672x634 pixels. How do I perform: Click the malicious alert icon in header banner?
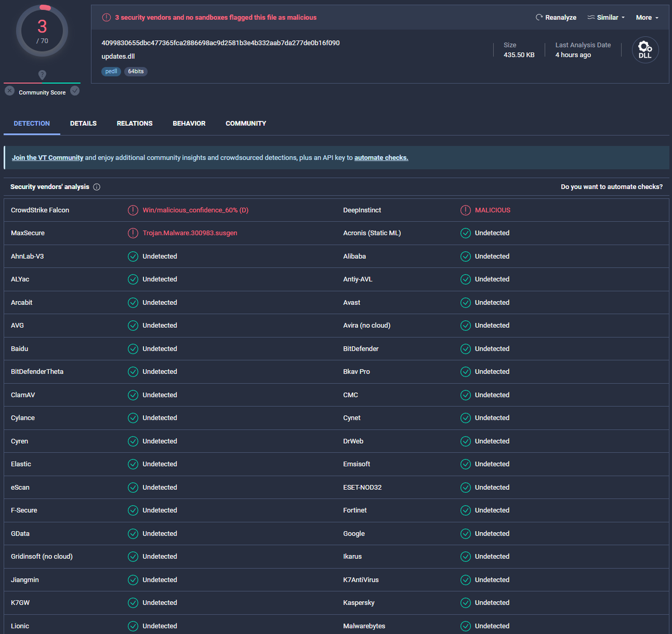106,17
